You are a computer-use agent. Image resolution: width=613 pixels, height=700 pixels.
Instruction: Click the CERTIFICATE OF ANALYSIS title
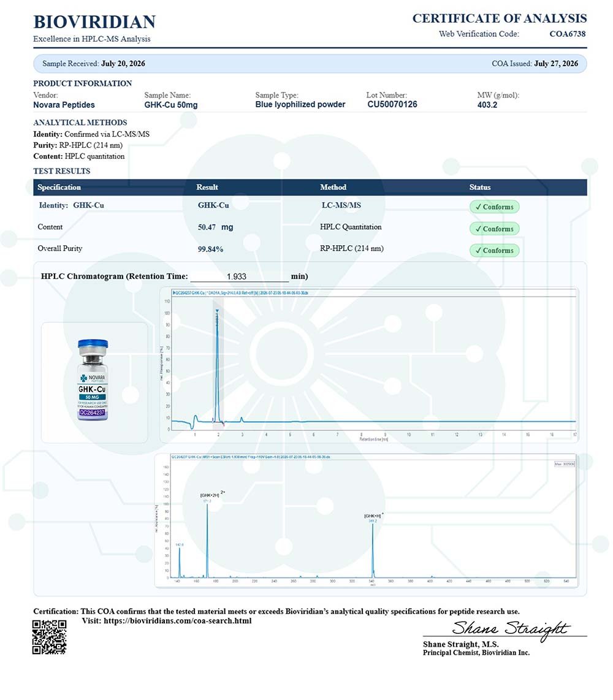pyautogui.click(x=499, y=18)
